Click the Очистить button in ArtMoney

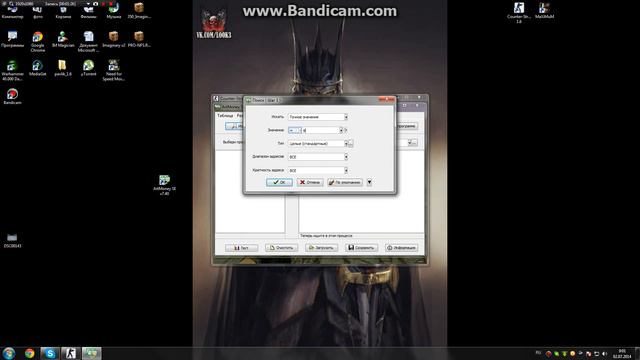pyautogui.click(x=281, y=248)
